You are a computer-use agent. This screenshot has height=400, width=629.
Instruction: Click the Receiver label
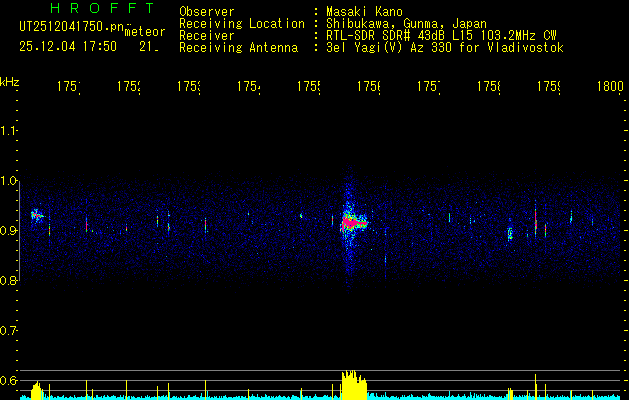(207, 36)
